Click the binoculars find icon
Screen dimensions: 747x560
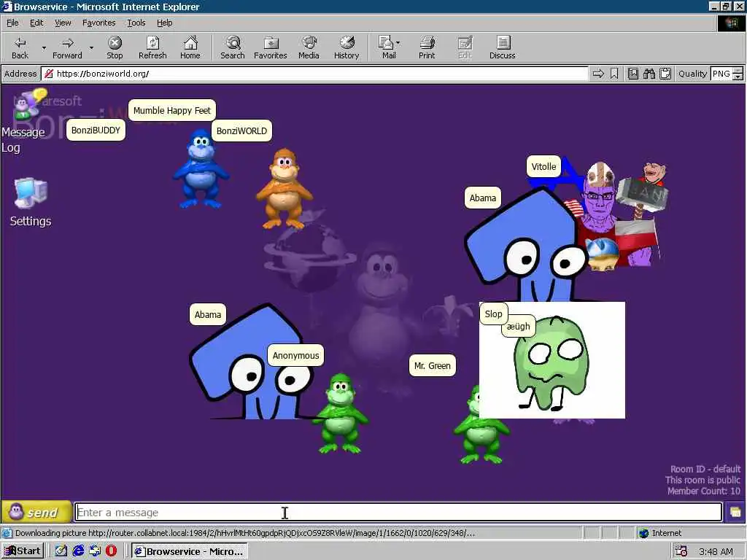649,74
